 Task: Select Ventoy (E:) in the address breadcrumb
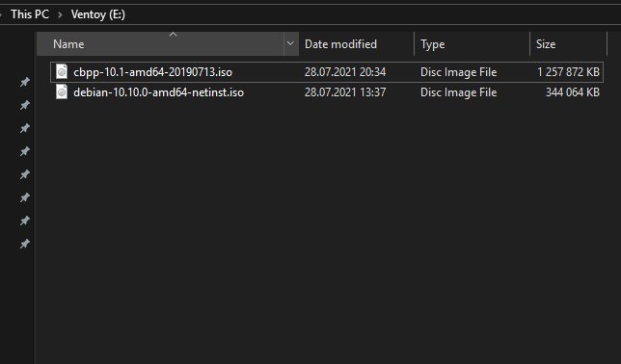(98, 14)
